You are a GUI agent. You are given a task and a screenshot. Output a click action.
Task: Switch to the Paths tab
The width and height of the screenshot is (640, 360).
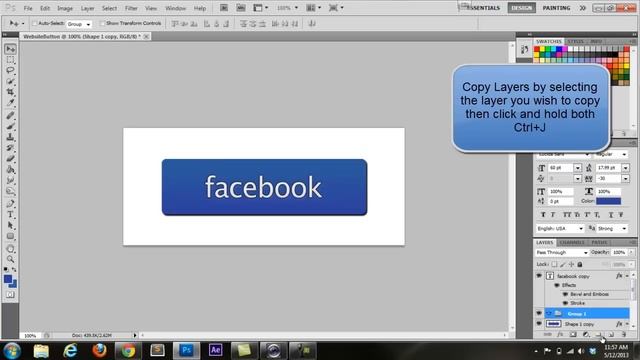click(599, 242)
